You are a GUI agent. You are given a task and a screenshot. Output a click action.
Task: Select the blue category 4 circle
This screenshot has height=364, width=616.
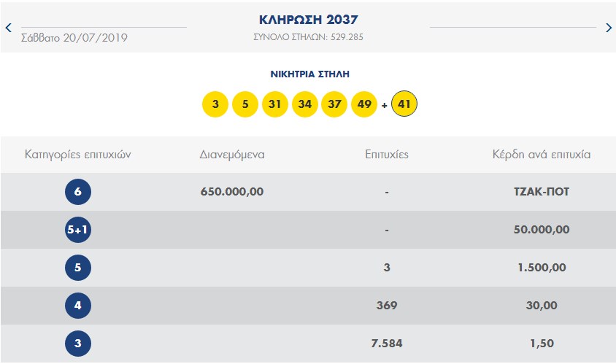(78, 306)
